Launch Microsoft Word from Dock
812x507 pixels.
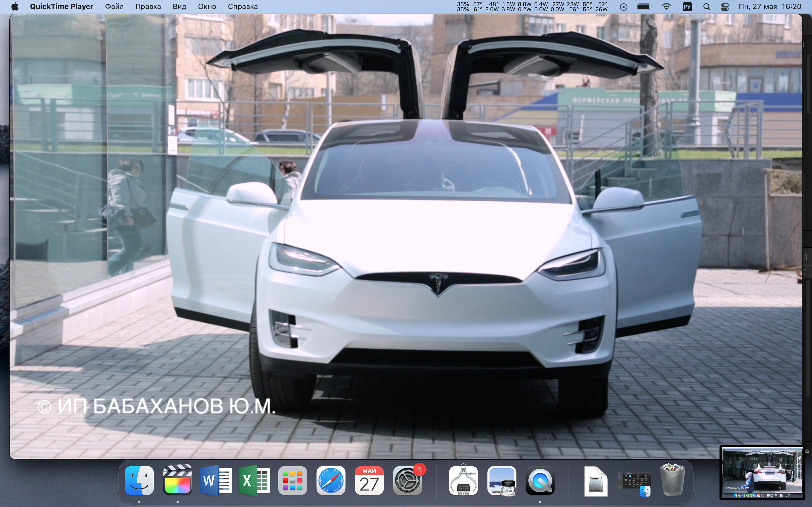click(x=216, y=480)
